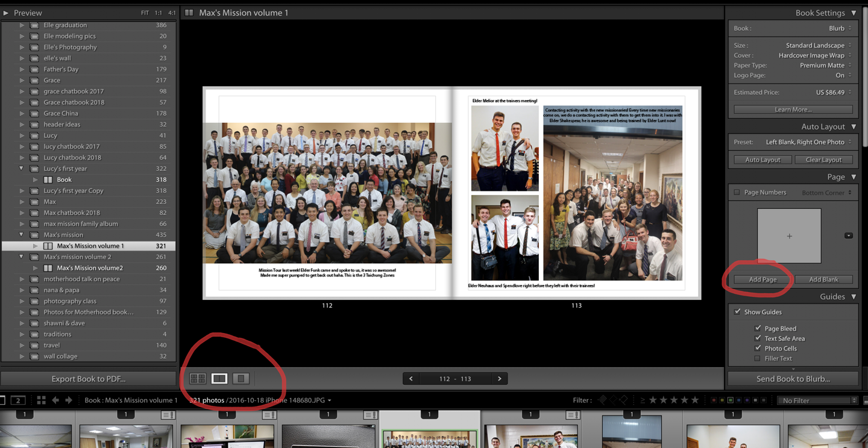Select Lucy chatbook 2018 collection

click(x=89, y=158)
